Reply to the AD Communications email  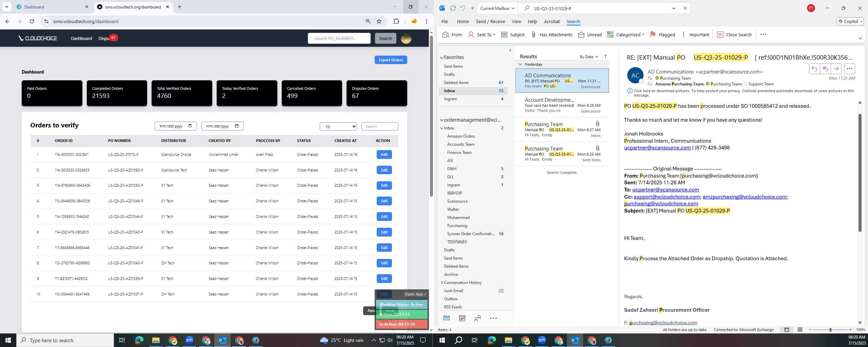point(814,69)
